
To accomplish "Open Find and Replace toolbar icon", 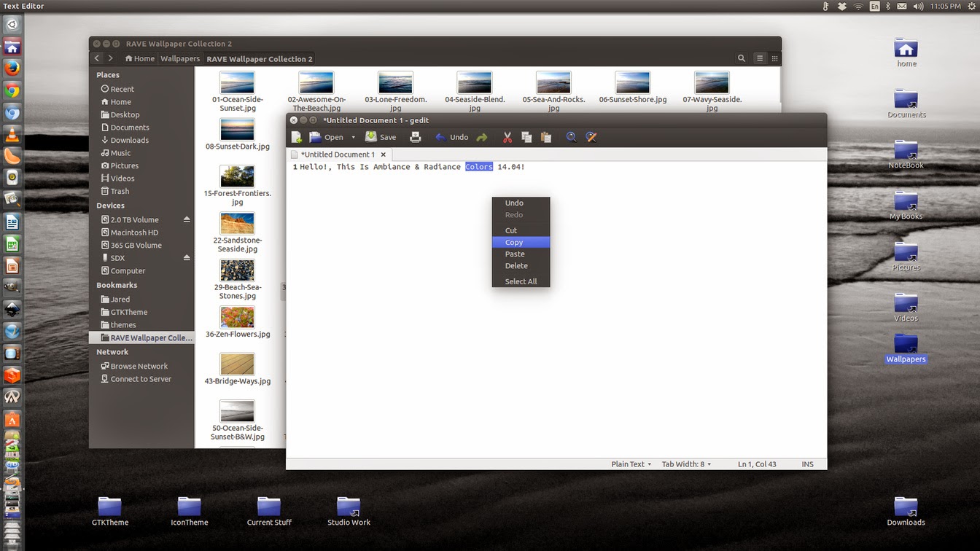I will click(591, 137).
